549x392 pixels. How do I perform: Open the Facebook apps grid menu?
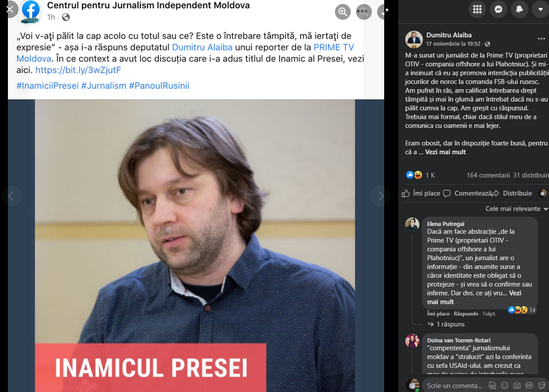477,9
